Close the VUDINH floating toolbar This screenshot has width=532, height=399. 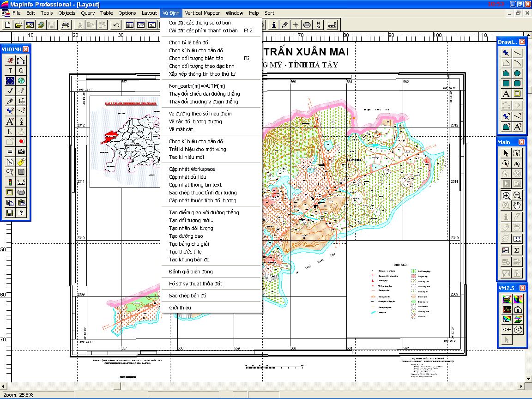click(x=26, y=49)
